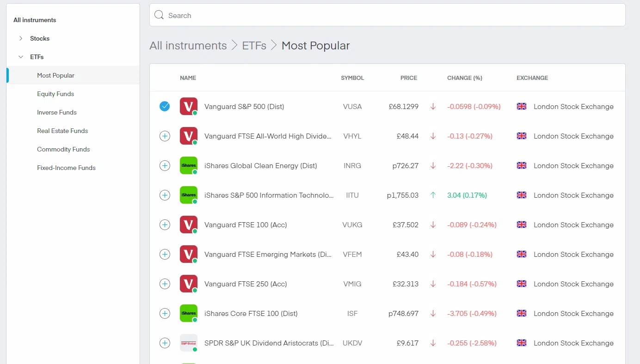
Task: Click the Vanguard FTSE Emerging Markets logo
Action: click(x=189, y=254)
